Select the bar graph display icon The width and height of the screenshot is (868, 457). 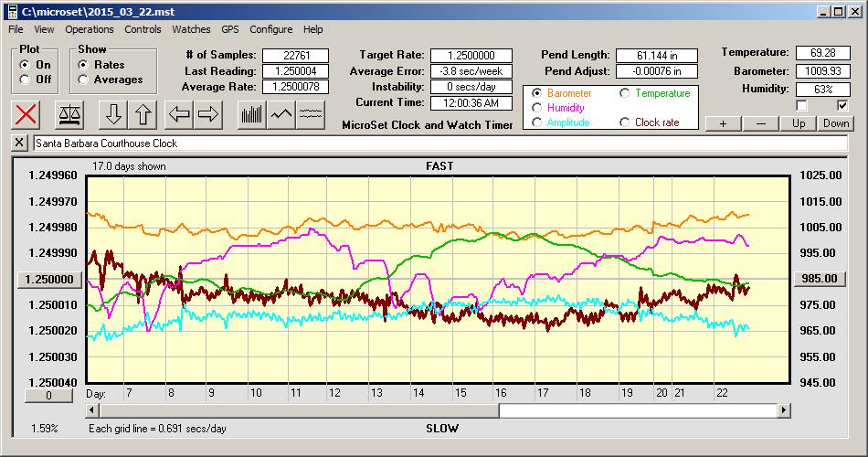coord(252,114)
